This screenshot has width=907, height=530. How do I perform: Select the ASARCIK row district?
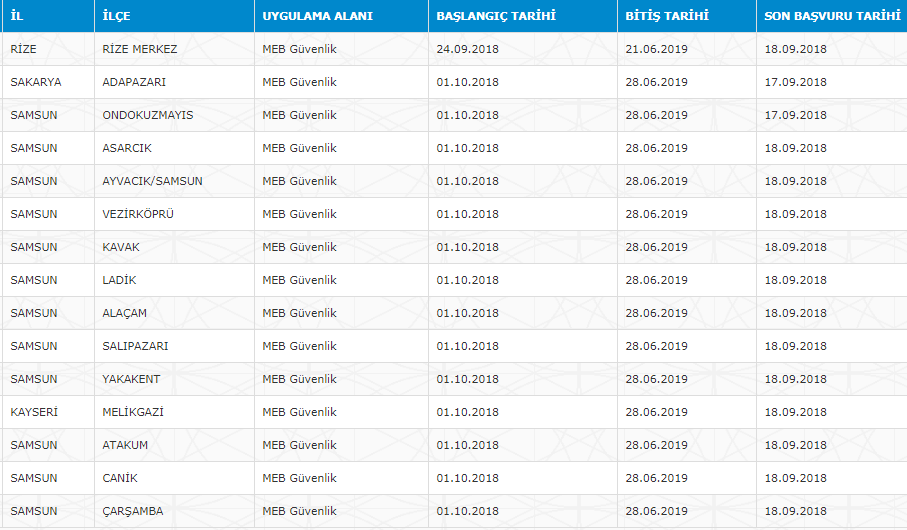127,148
